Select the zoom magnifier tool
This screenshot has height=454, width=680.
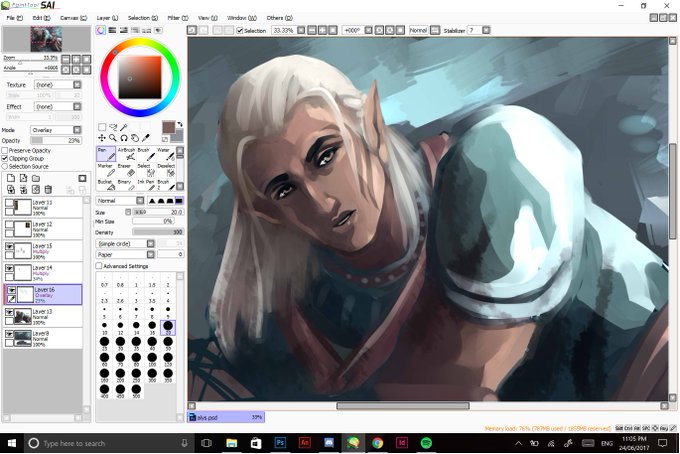coord(113,138)
